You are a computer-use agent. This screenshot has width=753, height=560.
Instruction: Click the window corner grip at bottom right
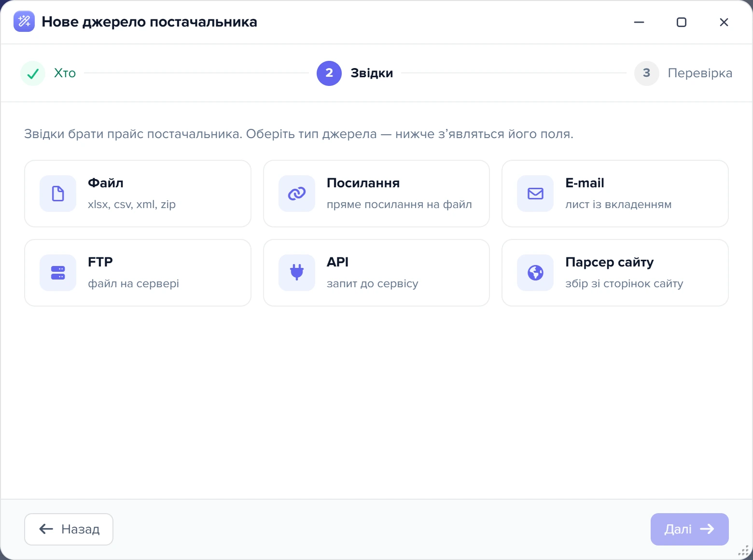(x=744, y=551)
